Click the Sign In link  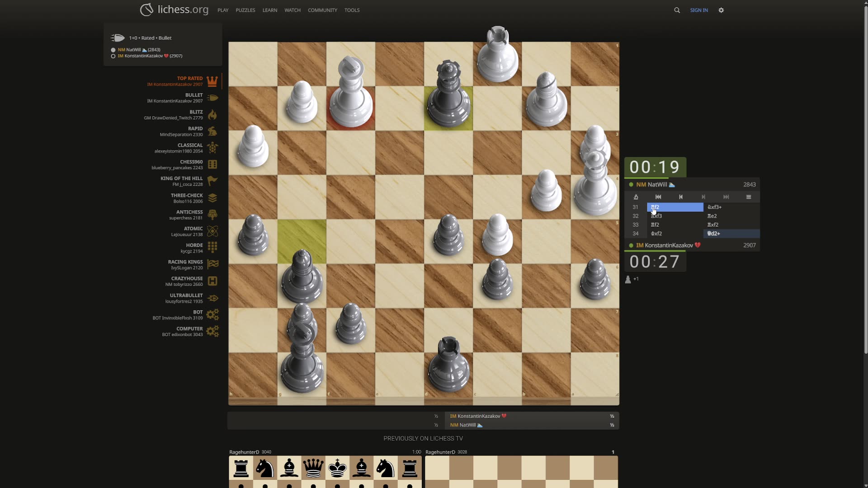tap(698, 10)
